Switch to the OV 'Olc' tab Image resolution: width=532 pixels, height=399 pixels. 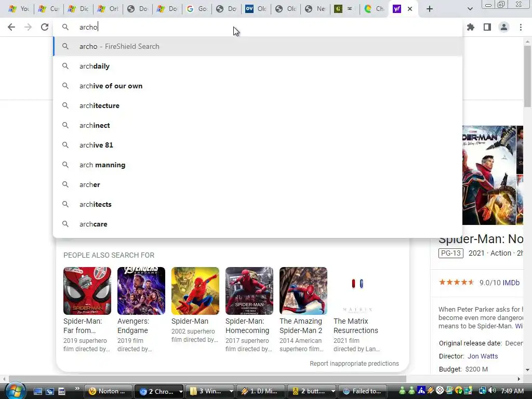(x=256, y=9)
